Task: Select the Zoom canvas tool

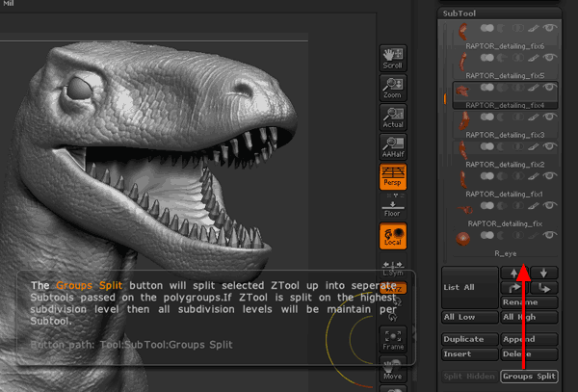Action: pos(393,88)
